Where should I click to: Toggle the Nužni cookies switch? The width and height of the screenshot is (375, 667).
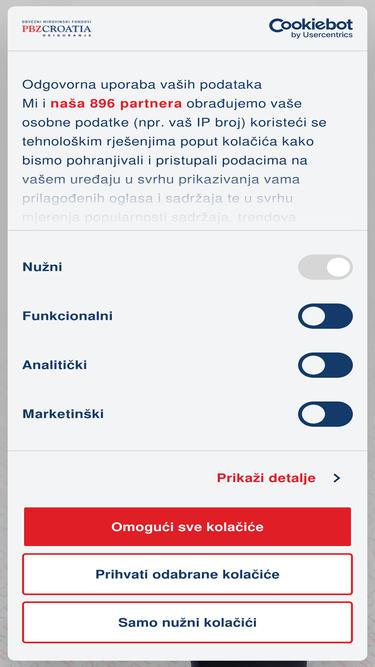tap(325, 267)
